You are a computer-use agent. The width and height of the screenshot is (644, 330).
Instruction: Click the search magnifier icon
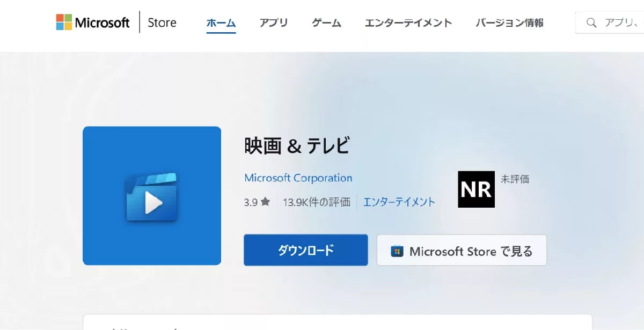(591, 23)
